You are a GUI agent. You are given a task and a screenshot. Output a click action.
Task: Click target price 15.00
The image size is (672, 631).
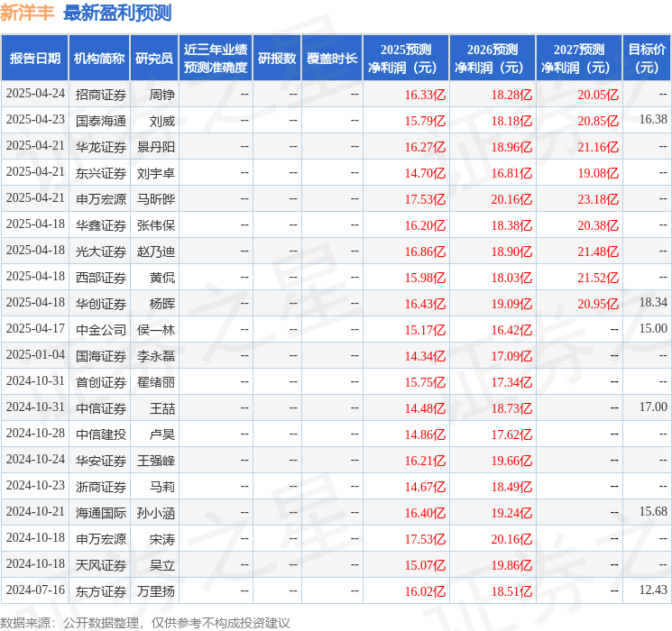click(x=653, y=328)
